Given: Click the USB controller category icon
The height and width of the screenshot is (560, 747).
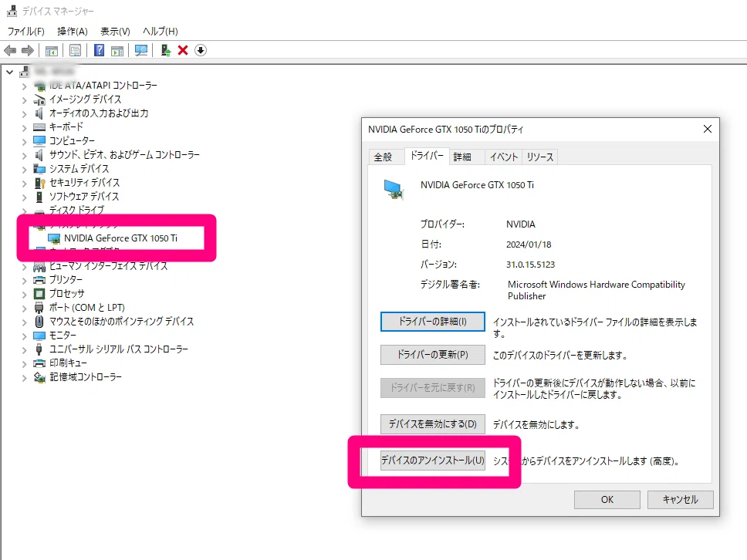Looking at the screenshot, I should (39, 349).
